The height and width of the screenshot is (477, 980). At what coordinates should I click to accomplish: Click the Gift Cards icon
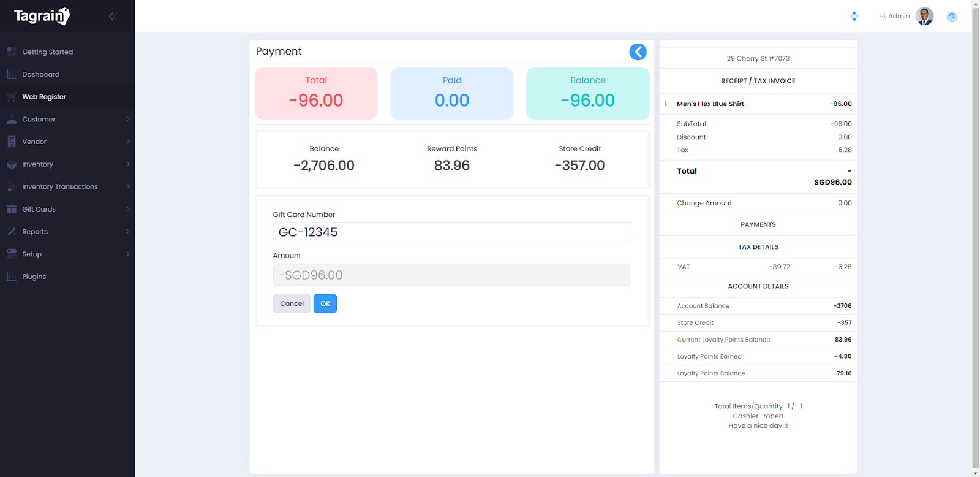point(12,209)
